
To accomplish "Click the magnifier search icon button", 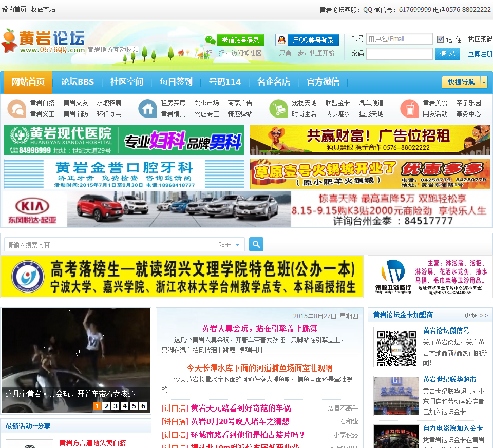I will [x=256, y=244].
